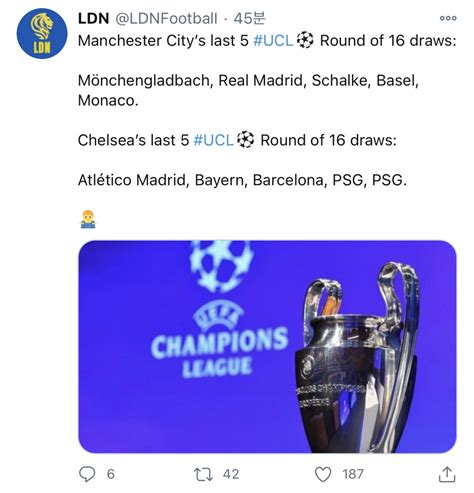Click the Atlético Madrid, Bayern text line
Screen dimensions: 474x493
[242, 180]
